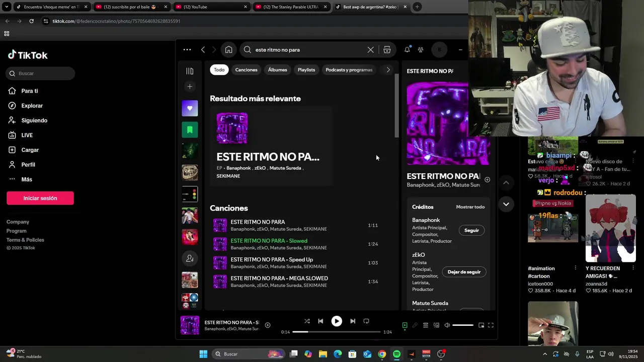The width and height of the screenshot is (644, 362).
Task: Open Spotify from Windows taskbar
Action: 396,354
